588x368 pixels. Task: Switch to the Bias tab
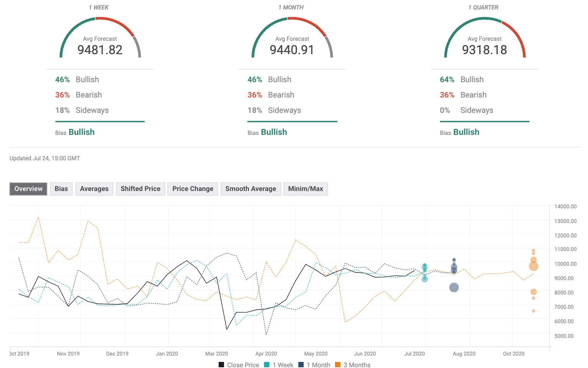tap(61, 189)
